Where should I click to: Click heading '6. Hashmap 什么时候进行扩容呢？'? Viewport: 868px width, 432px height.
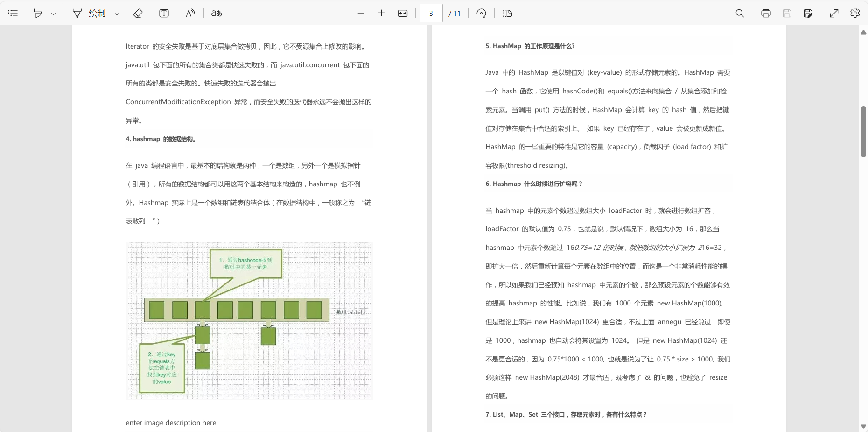point(534,184)
